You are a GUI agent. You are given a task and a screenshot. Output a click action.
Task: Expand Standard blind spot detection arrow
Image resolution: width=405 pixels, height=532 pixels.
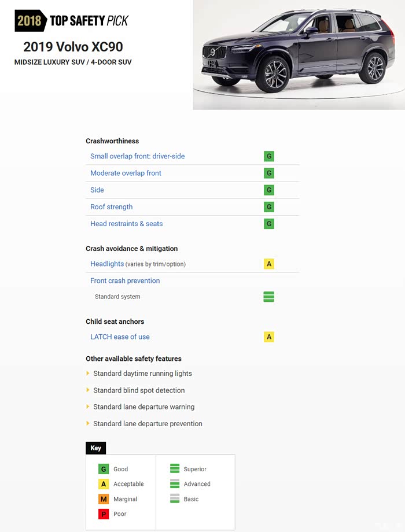tap(87, 390)
